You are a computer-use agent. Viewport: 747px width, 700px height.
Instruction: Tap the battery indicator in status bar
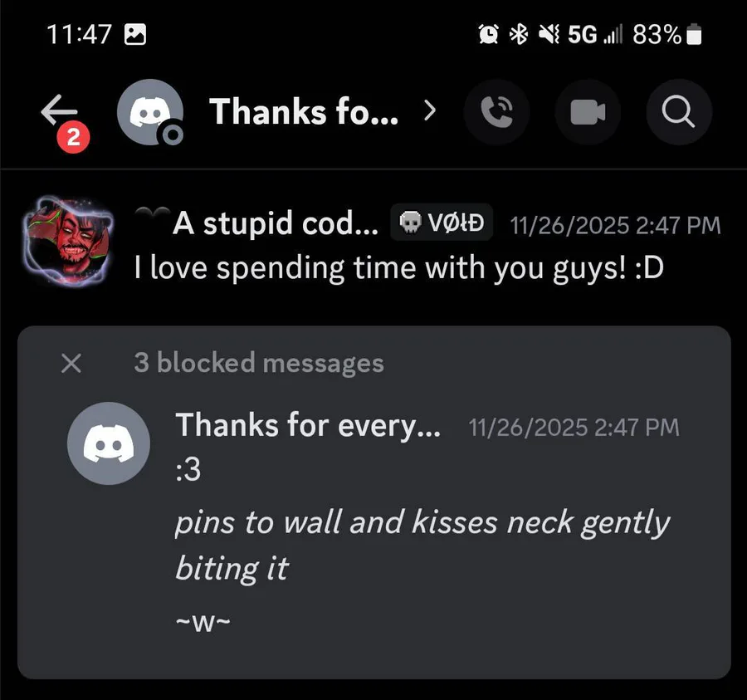click(694, 34)
